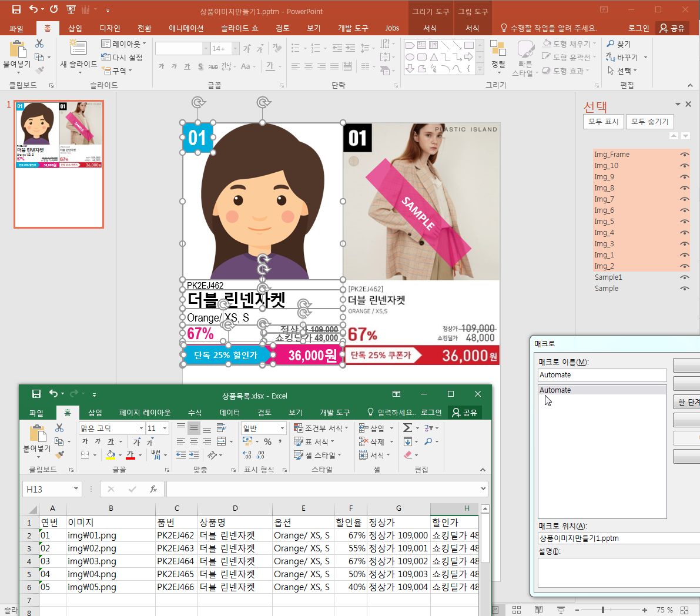Click the Cut scissors icon in the PowerPoint clipboard group

pos(39,43)
